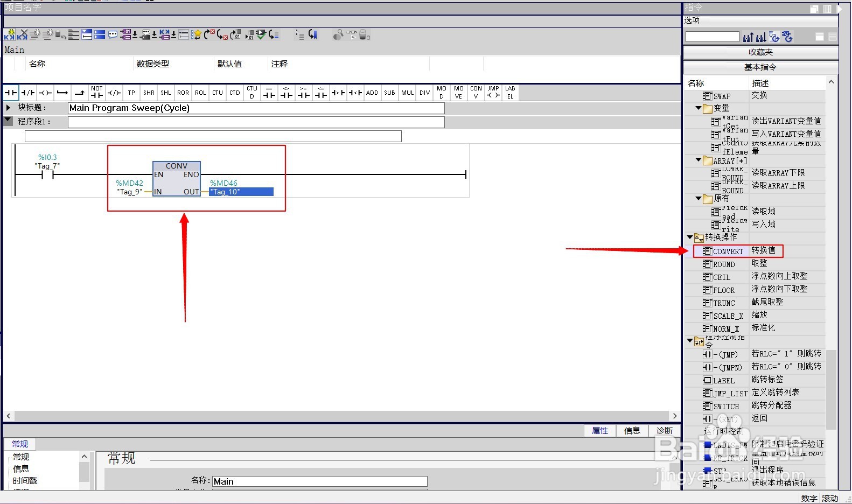Insert the greater-or-equal (>=) comparison contact
The height and width of the screenshot is (504, 852).
click(304, 93)
